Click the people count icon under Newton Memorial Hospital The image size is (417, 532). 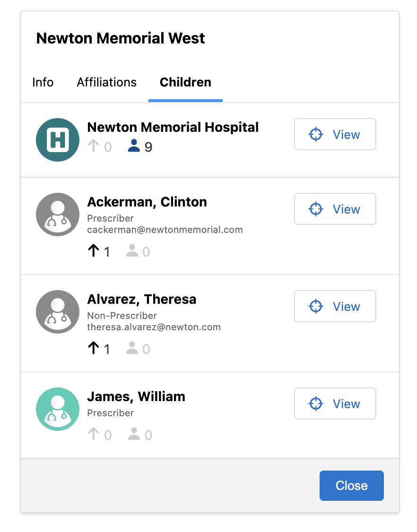(134, 147)
